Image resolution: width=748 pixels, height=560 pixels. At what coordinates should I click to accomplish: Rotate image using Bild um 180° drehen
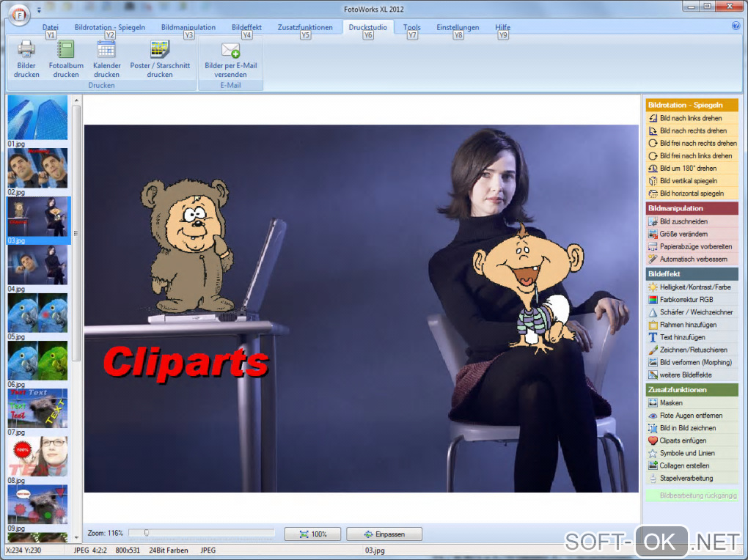pyautogui.click(x=692, y=168)
